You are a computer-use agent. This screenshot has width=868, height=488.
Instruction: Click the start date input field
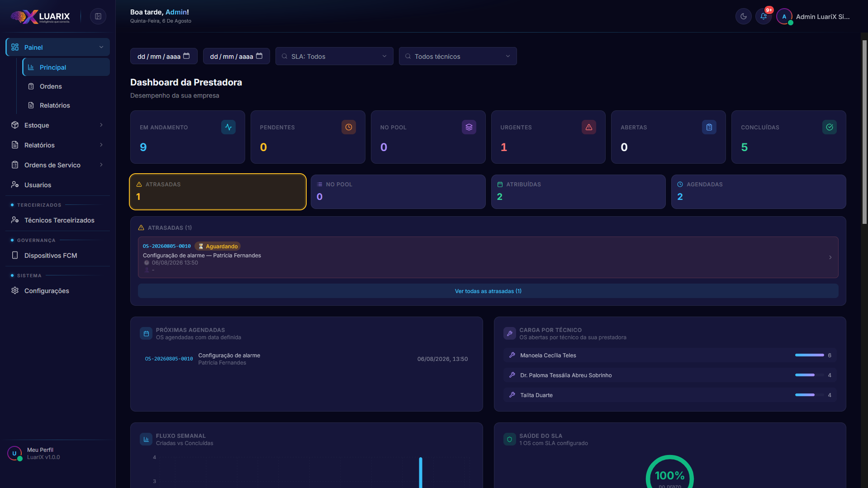pyautogui.click(x=164, y=56)
